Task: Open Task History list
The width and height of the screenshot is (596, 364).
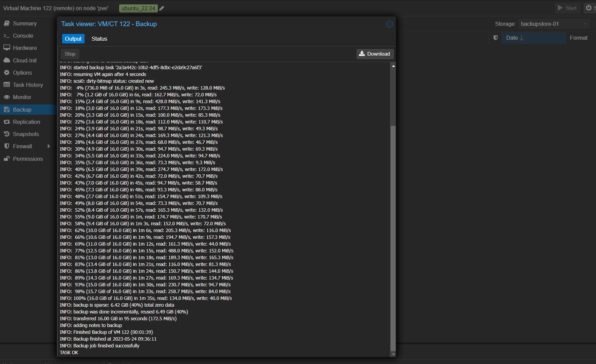Action: pos(27,85)
